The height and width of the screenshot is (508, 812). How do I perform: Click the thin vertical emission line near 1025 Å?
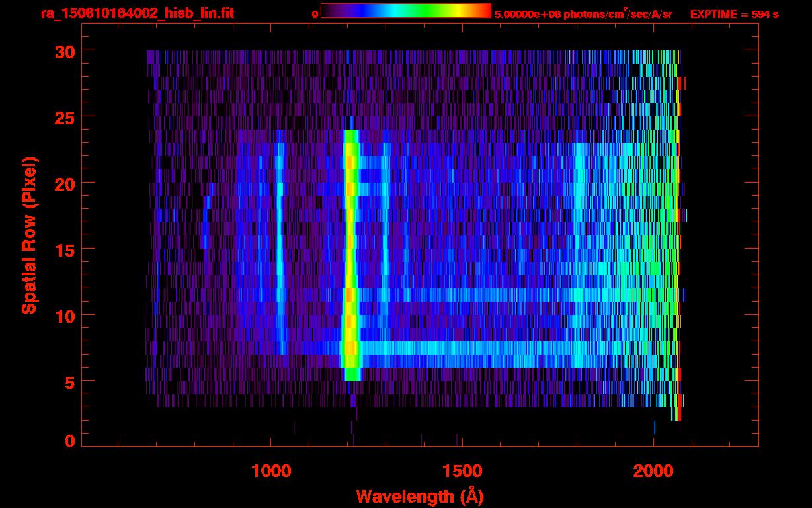click(279, 251)
